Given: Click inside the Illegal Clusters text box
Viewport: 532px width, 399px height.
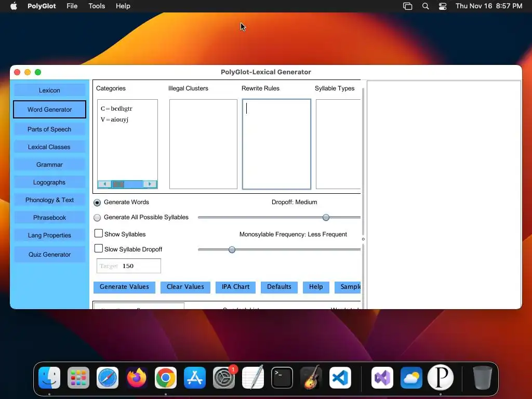Looking at the screenshot, I should (x=203, y=144).
